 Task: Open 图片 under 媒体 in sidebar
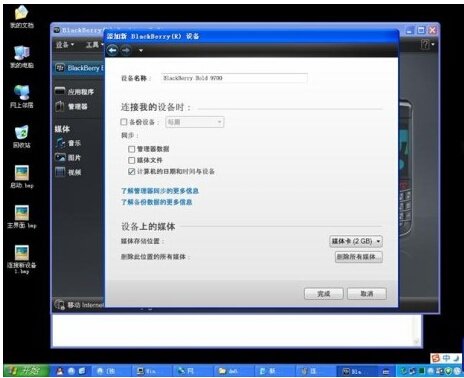[x=68, y=157]
